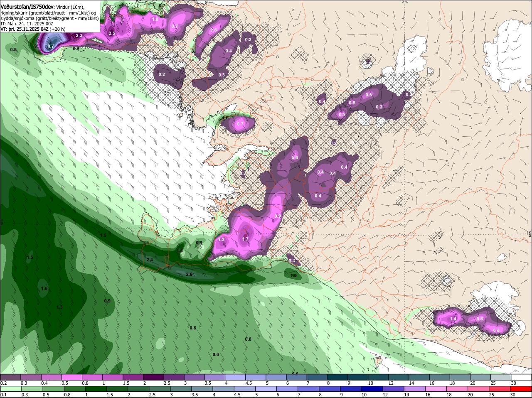Image resolution: width=532 pixels, height=398 pixels.
Task: Select upper scale pink swatch between 0.5 and 0.8
Action: tap(71, 377)
